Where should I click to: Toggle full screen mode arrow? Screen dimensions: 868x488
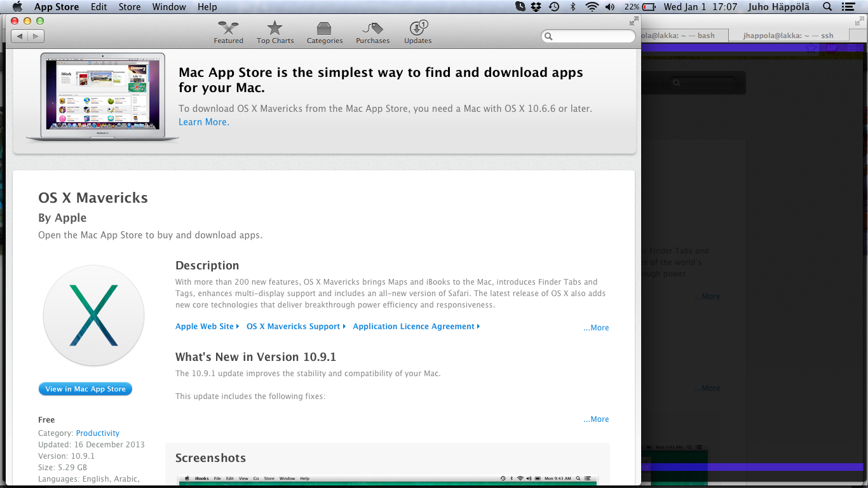point(633,21)
